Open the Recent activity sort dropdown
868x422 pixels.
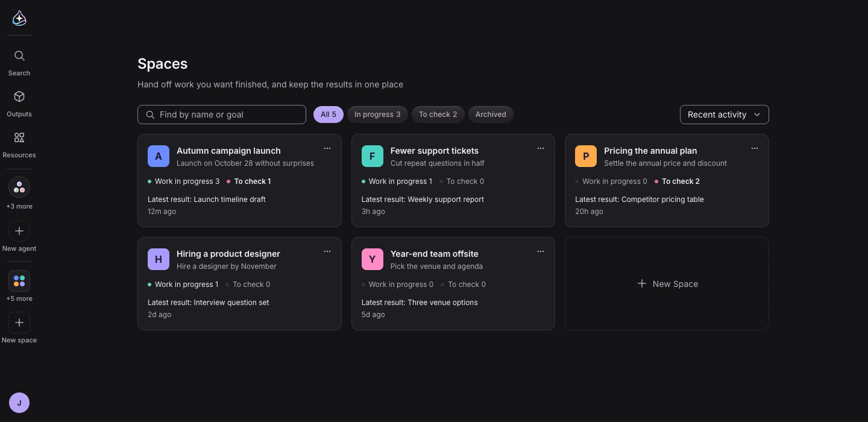725,115
